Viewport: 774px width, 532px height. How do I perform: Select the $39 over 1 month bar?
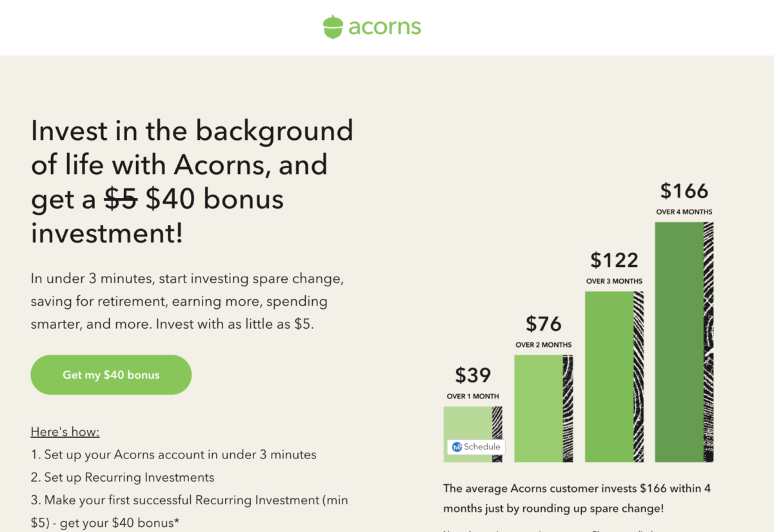(x=473, y=434)
